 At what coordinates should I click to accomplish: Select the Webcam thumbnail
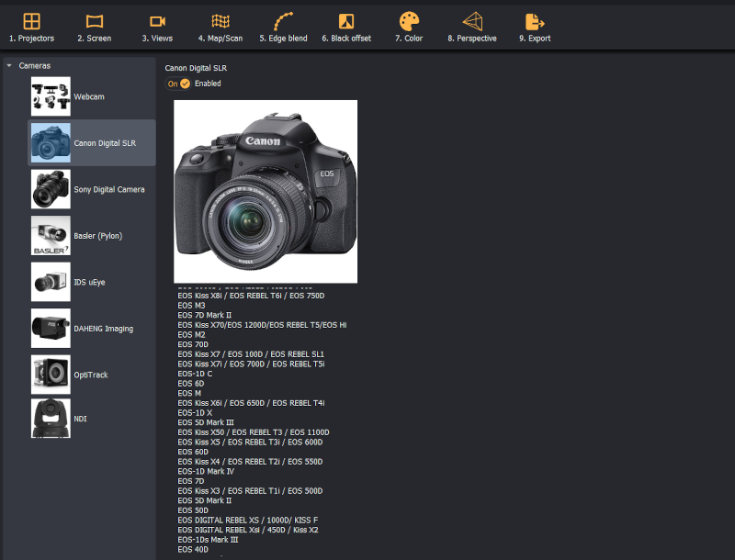[51, 96]
